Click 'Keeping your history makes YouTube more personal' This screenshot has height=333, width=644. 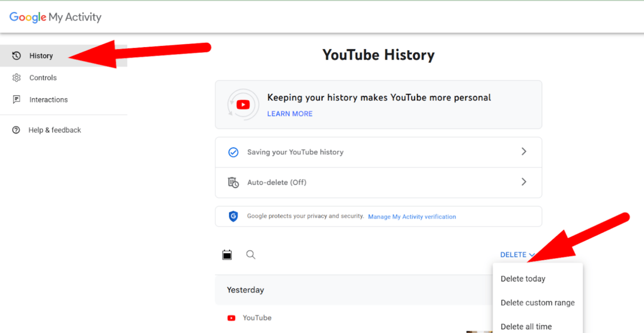point(379,98)
